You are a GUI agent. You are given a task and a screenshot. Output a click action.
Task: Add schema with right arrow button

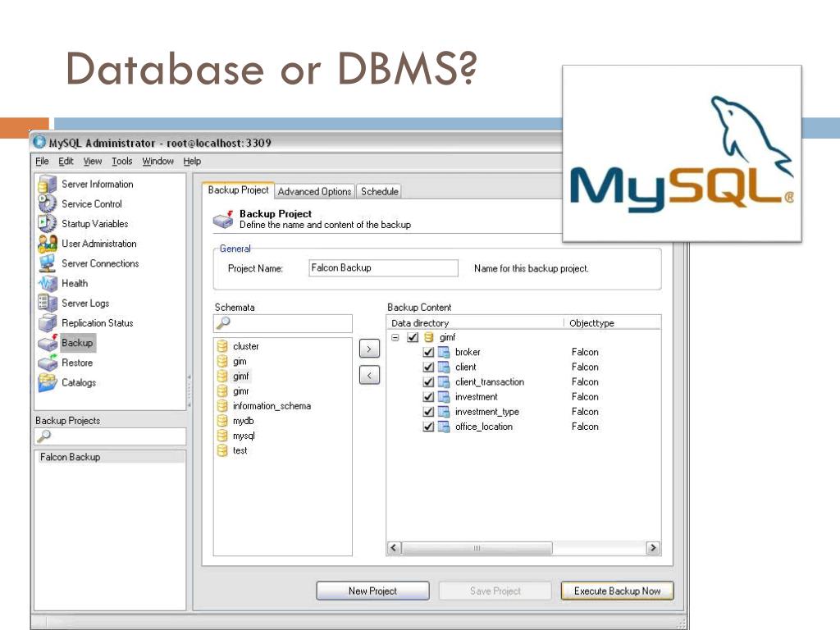tap(369, 349)
